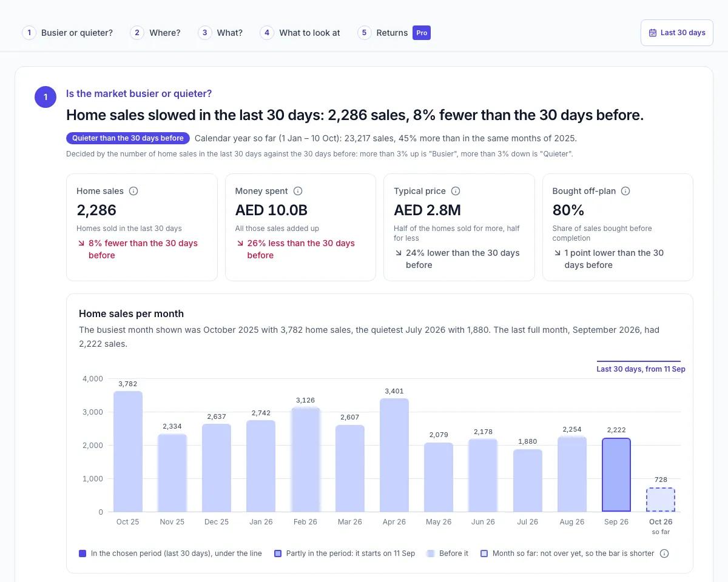Screen dimensions: 728x582
Task: Select the Apr 26 bar showing 3,401
Action: [x=394, y=455]
